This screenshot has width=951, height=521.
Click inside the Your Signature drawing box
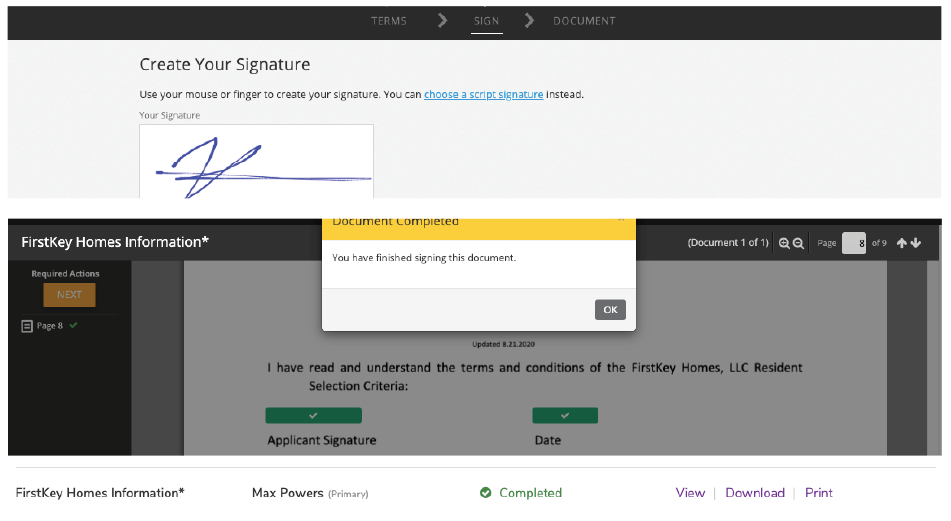[257, 161]
